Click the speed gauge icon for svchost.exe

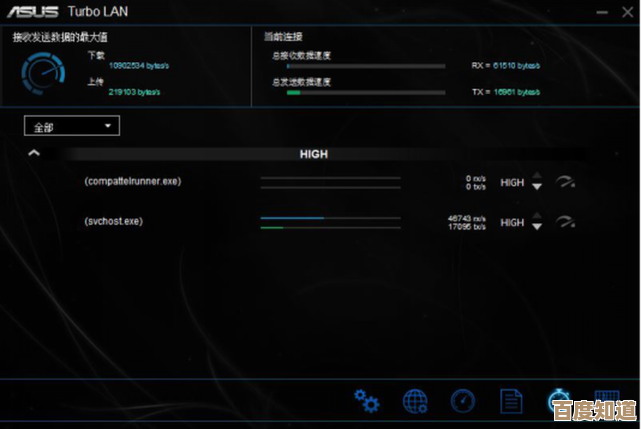tap(566, 222)
